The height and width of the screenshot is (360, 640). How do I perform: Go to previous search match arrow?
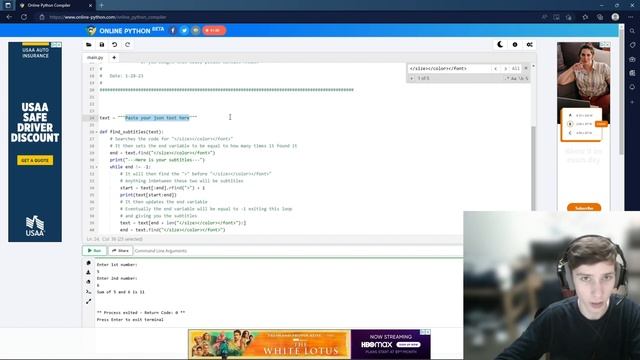[496, 69]
